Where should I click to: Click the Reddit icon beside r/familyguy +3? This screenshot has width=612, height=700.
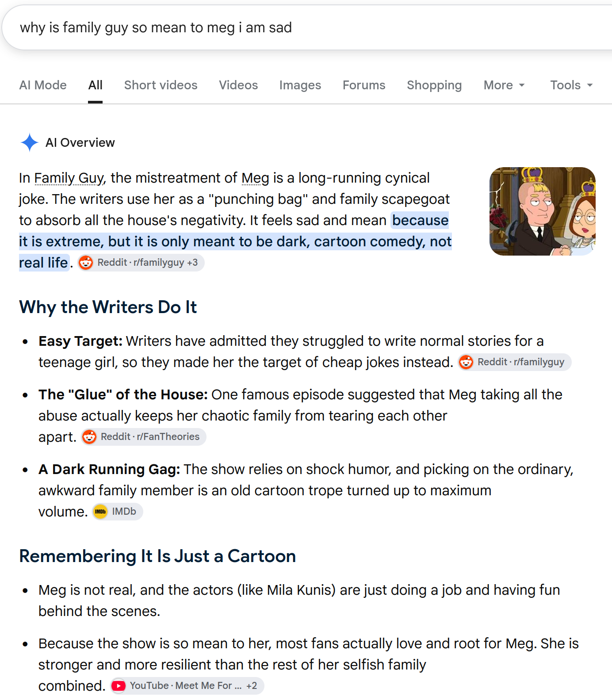[86, 263]
